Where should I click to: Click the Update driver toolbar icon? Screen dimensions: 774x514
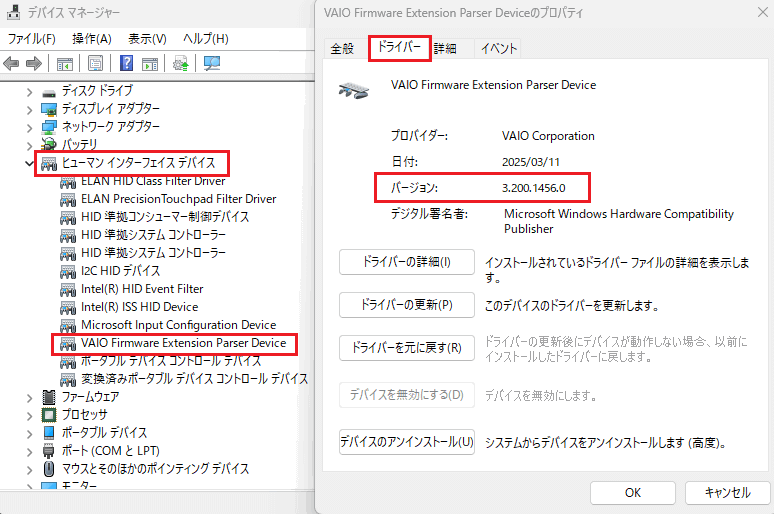[x=181, y=63]
